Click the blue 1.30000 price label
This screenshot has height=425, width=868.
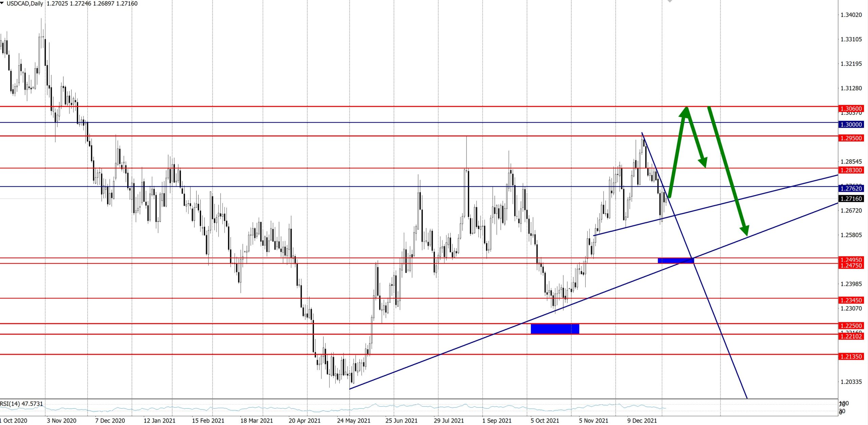click(851, 125)
